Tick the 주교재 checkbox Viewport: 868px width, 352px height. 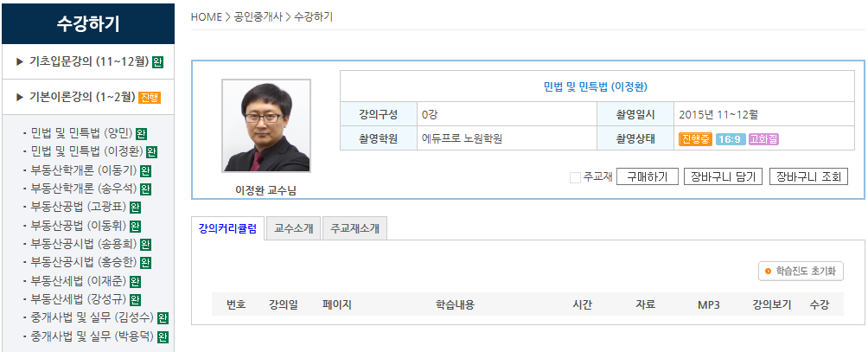[x=575, y=177]
